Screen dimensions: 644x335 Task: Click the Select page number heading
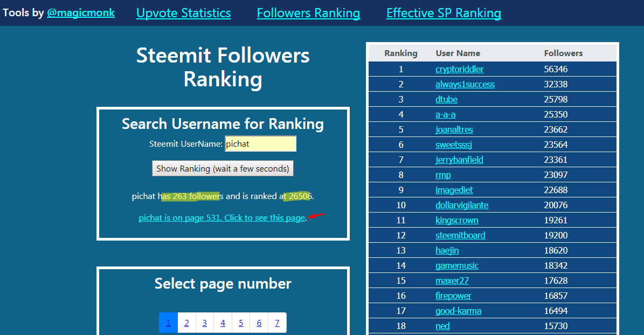click(x=223, y=284)
